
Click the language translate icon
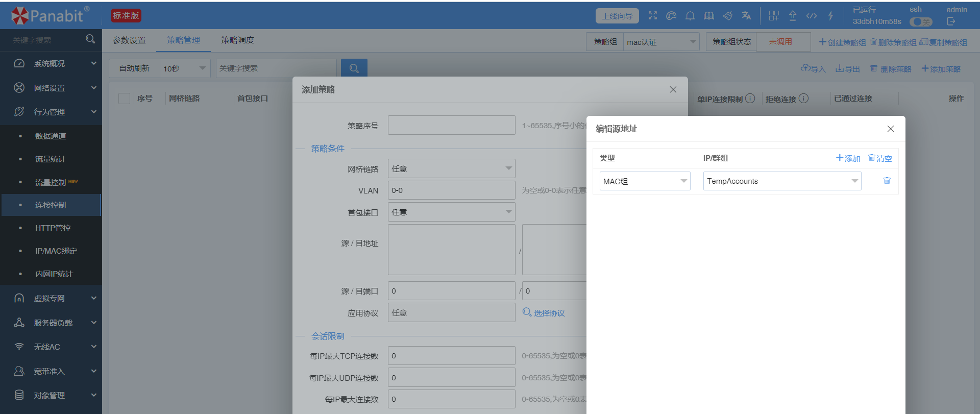(x=746, y=16)
